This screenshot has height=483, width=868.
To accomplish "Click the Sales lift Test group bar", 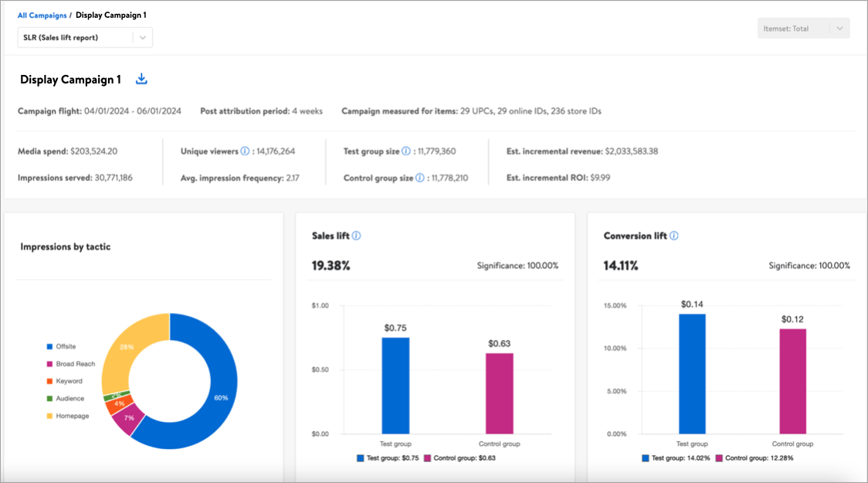I will pyautogui.click(x=395, y=385).
